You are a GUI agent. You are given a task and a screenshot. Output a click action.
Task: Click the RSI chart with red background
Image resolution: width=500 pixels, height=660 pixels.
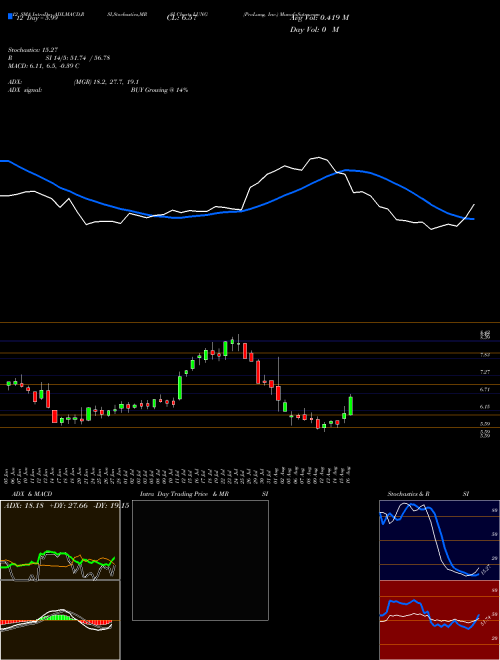pyautogui.click(x=439, y=620)
